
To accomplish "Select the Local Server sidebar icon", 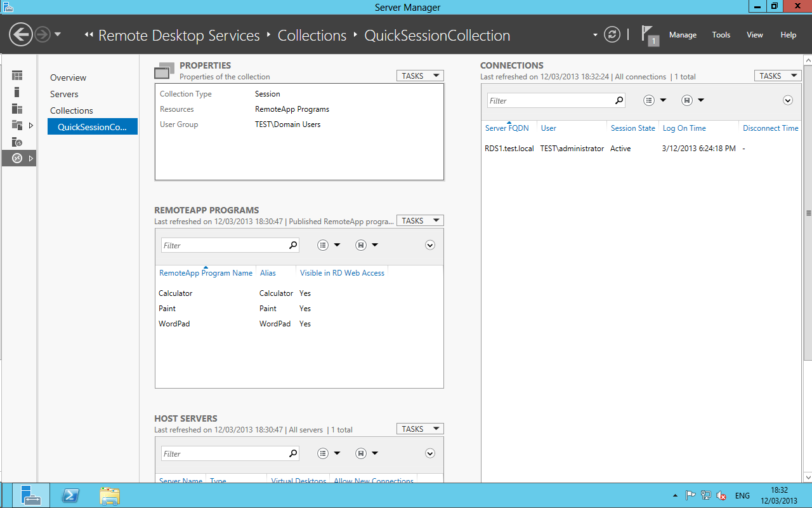I will pos(17,92).
